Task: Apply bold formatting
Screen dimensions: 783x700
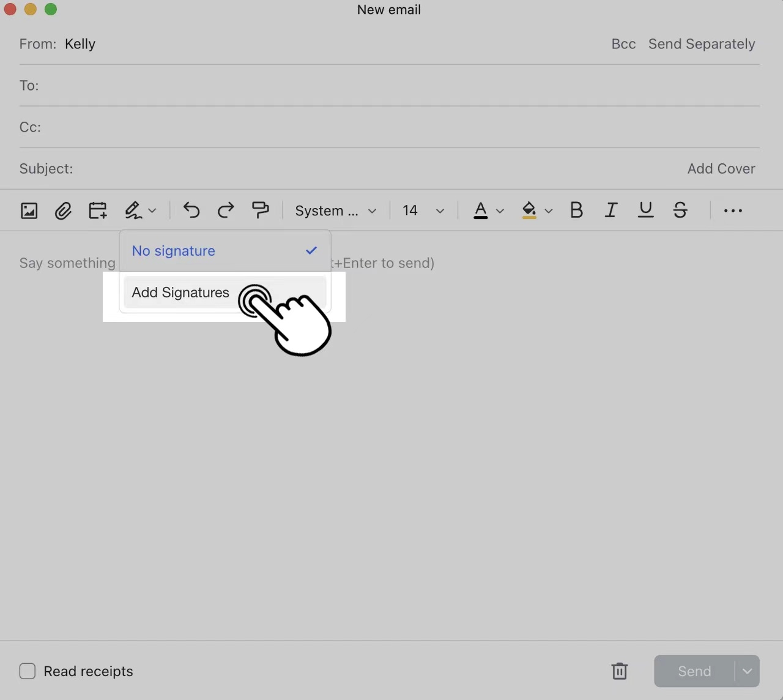Action: [x=576, y=210]
